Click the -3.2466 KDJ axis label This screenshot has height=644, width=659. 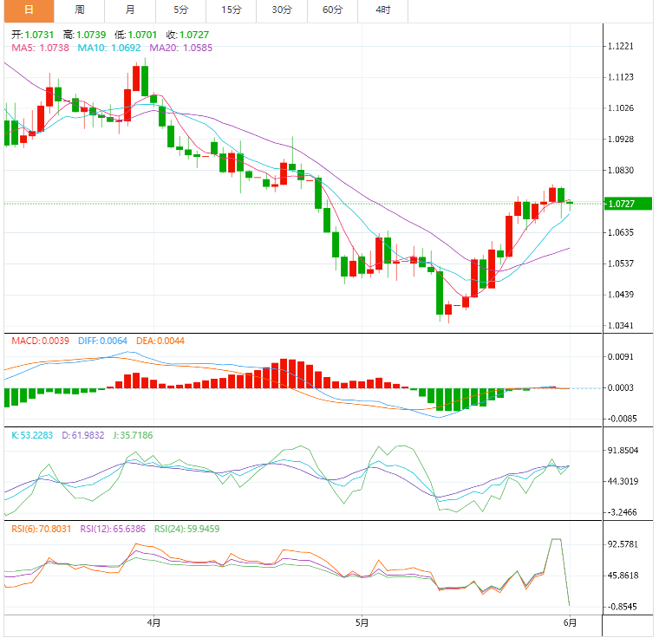[623, 513]
